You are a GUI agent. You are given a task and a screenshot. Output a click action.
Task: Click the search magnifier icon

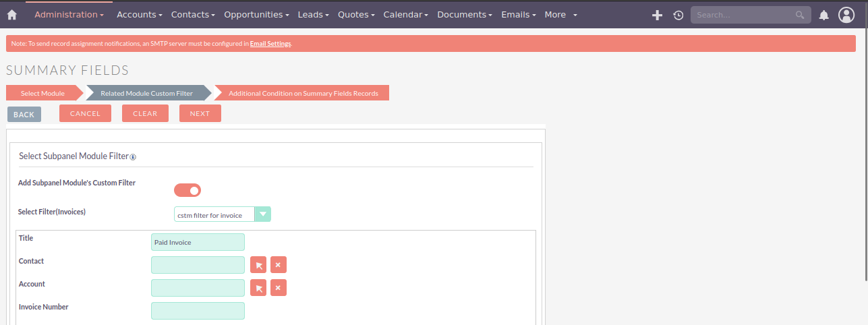[x=800, y=15]
